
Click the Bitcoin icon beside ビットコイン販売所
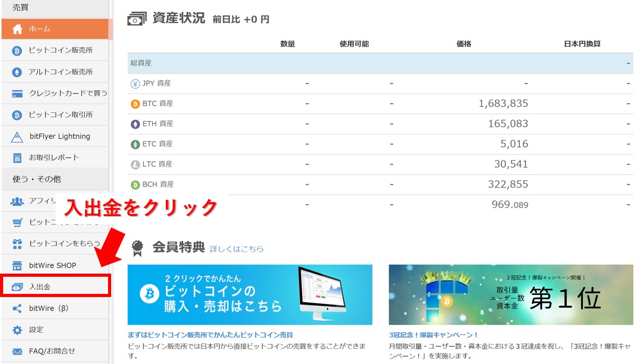(17, 51)
